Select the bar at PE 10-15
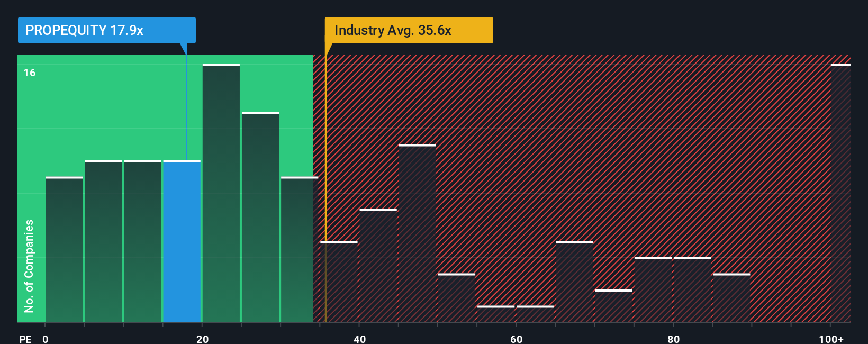This screenshot has width=868, height=344. coord(142,241)
